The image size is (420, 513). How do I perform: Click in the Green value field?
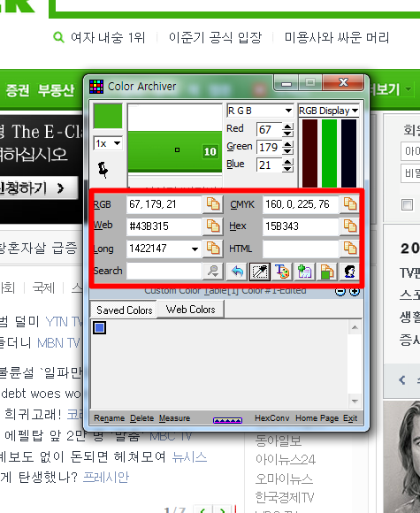pyautogui.click(x=269, y=147)
